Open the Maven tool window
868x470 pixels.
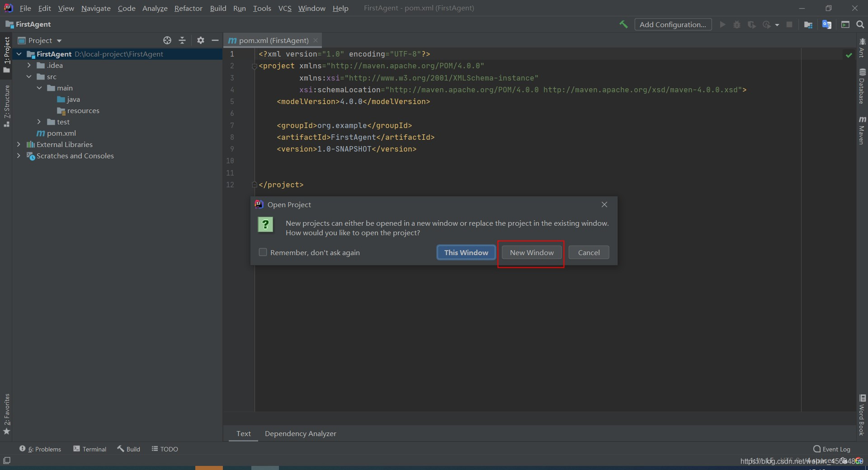coord(862,131)
